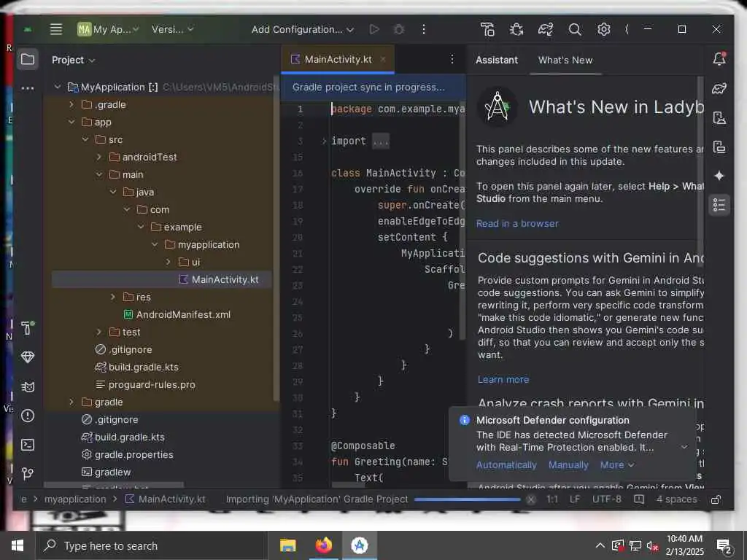The height and width of the screenshot is (560, 747).
Task: Click the Debug settings bug icon in top toolbar
Action: tap(516, 29)
